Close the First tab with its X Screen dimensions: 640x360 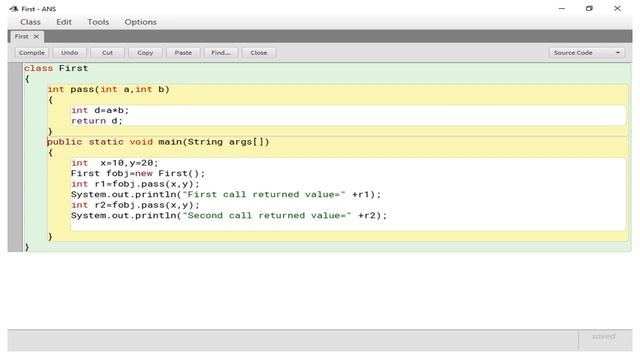click(x=36, y=36)
